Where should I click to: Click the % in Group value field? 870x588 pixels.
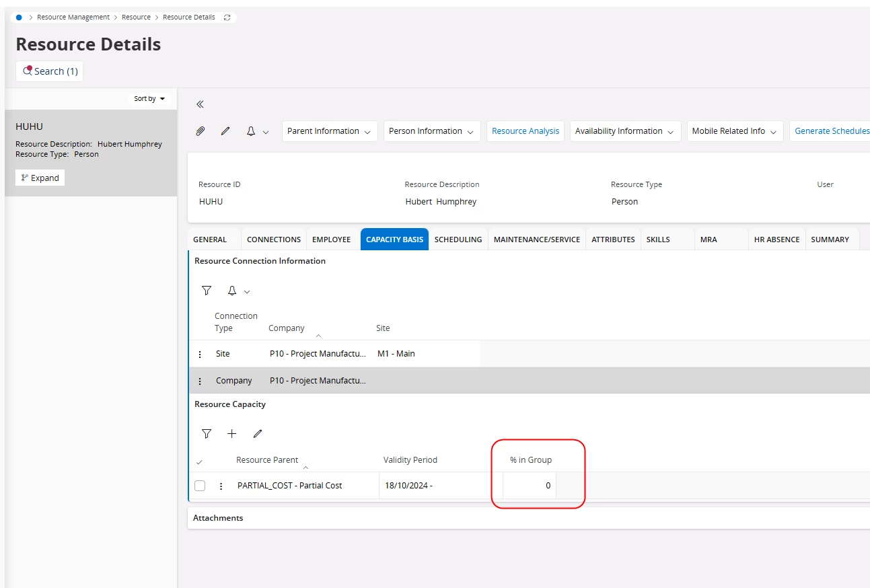tap(530, 486)
